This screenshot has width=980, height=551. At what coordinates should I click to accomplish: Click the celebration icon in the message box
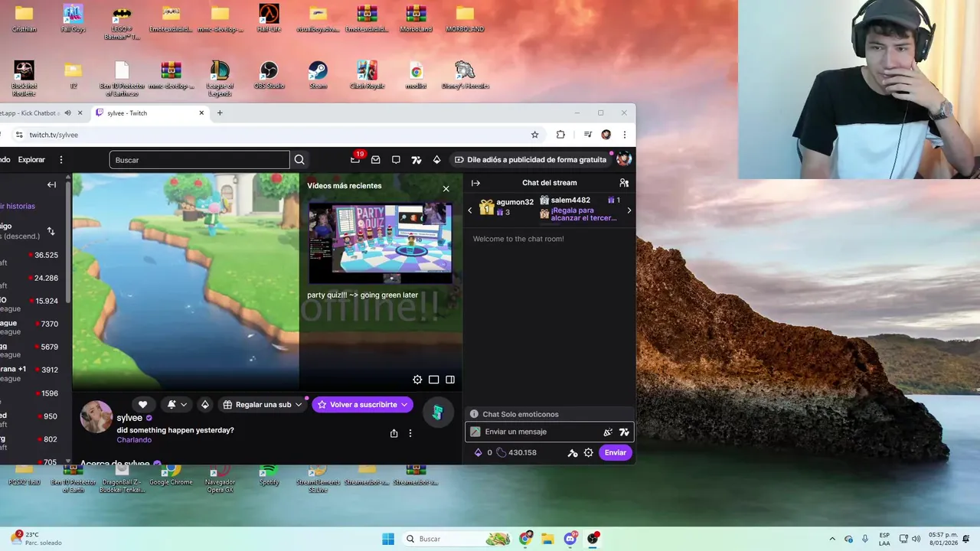pyautogui.click(x=608, y=432)
